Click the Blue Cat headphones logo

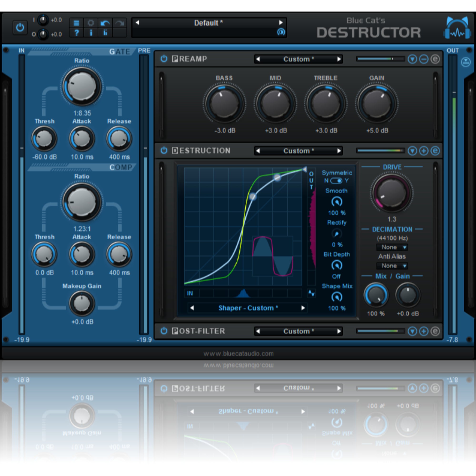click(457, 28)
